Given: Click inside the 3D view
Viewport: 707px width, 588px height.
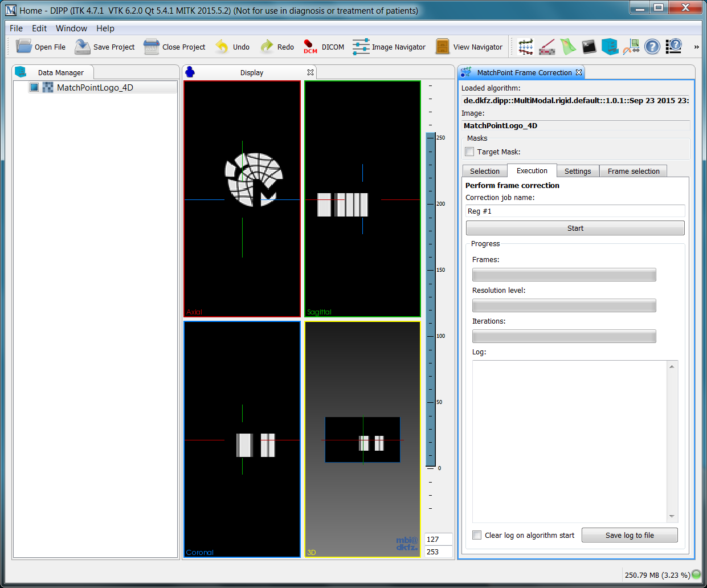Looking at the screenshot, I should tap(362, 439).
